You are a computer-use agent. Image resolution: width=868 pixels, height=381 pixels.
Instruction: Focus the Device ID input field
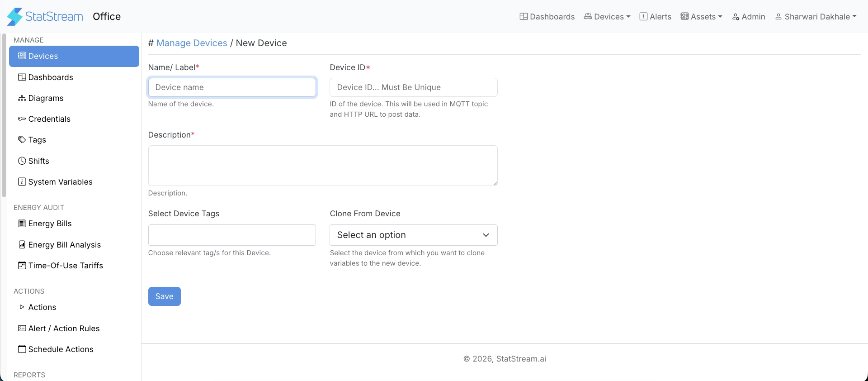pyautogui.click(x=414, y=87)
